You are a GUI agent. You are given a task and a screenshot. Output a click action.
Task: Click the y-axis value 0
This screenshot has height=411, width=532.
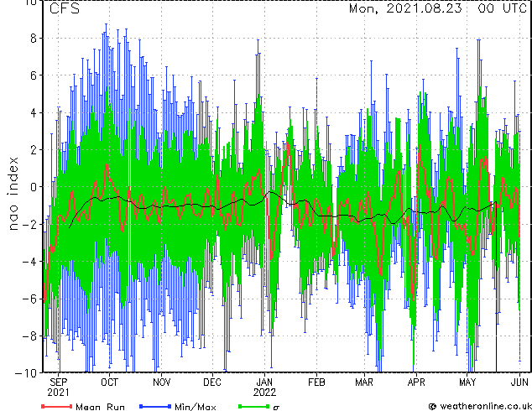coord(34,187)
